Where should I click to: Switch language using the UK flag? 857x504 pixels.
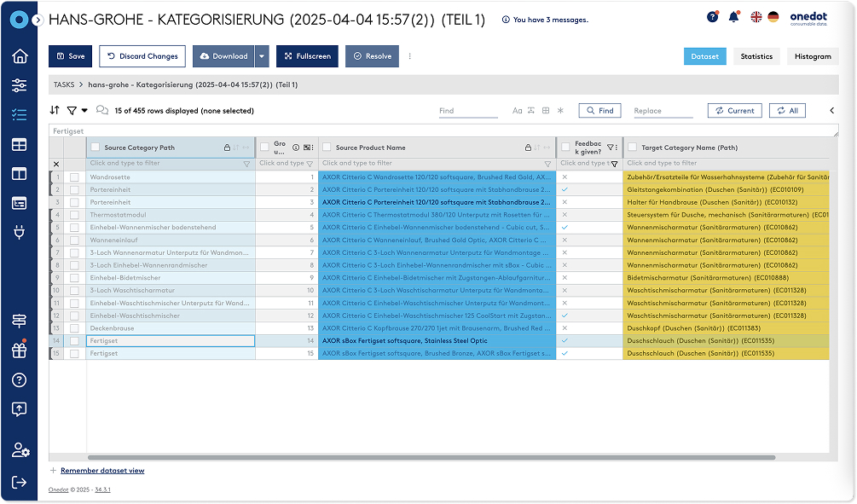click(x=756, y=17)
